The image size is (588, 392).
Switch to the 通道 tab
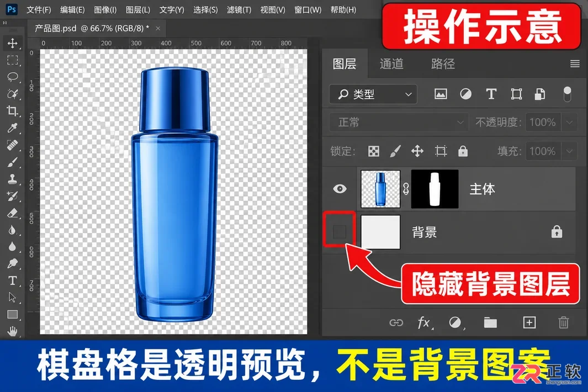click(x=391, y=64)
